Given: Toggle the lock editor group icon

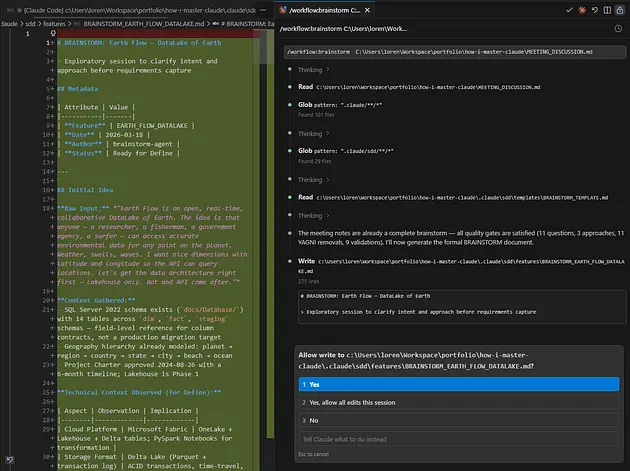Looking at the screenshot, I should point(620,10).
